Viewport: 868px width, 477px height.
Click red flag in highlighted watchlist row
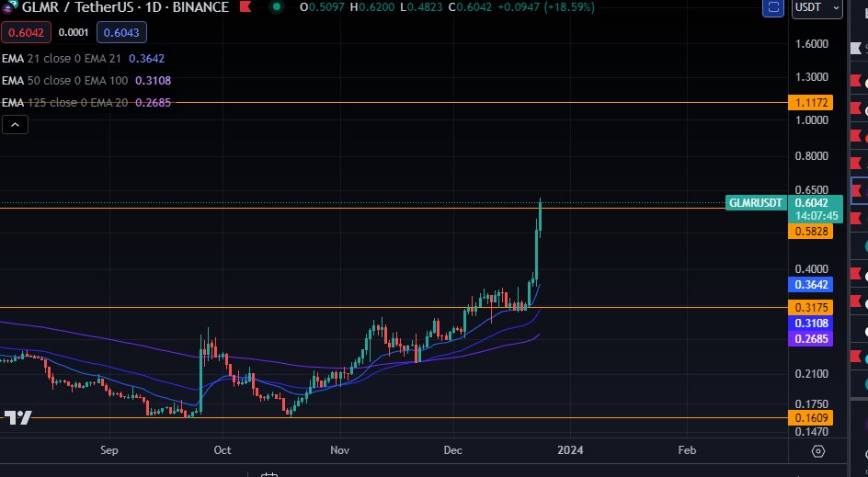pyautogui.click(x=856, y=191)
